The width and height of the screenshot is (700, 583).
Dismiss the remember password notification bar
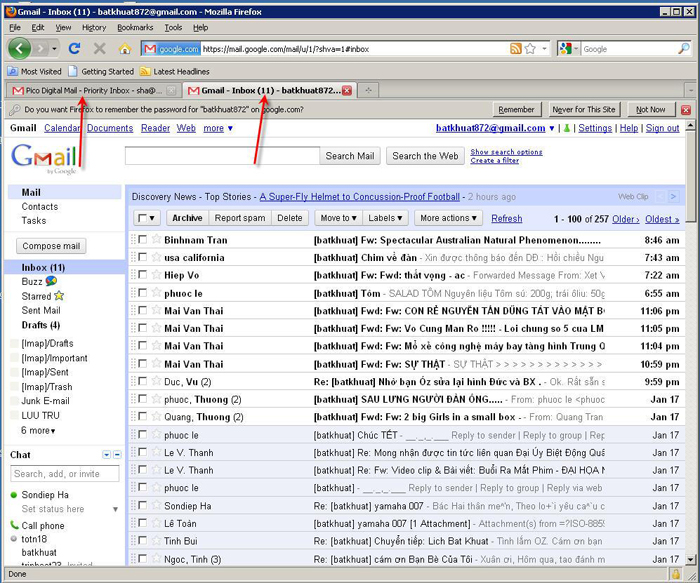(x=686, y=109)
